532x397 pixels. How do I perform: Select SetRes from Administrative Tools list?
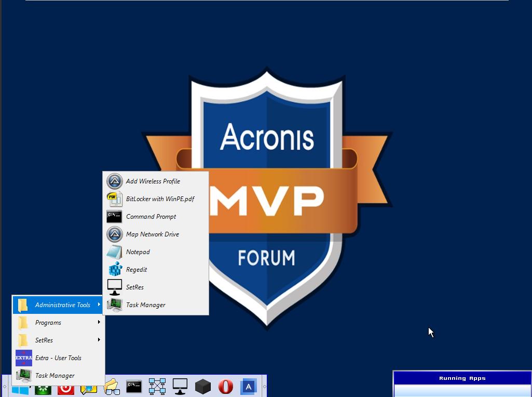134,287
